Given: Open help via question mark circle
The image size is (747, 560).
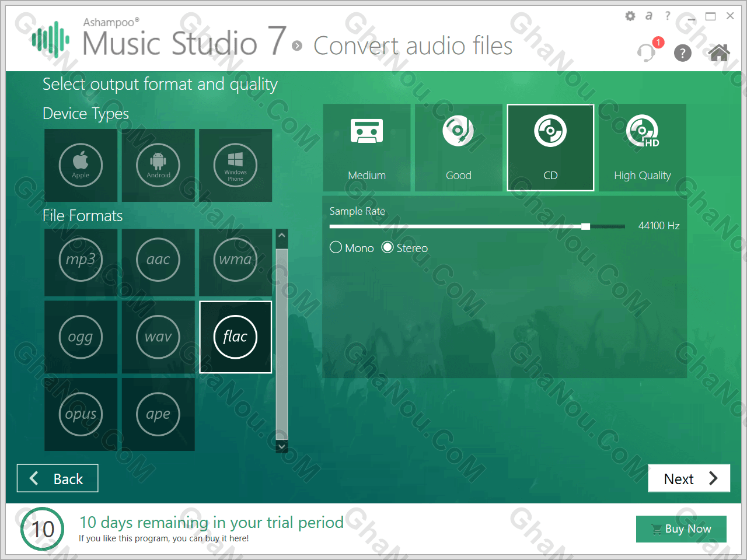Looking at the screenshot, I should 683,53.
